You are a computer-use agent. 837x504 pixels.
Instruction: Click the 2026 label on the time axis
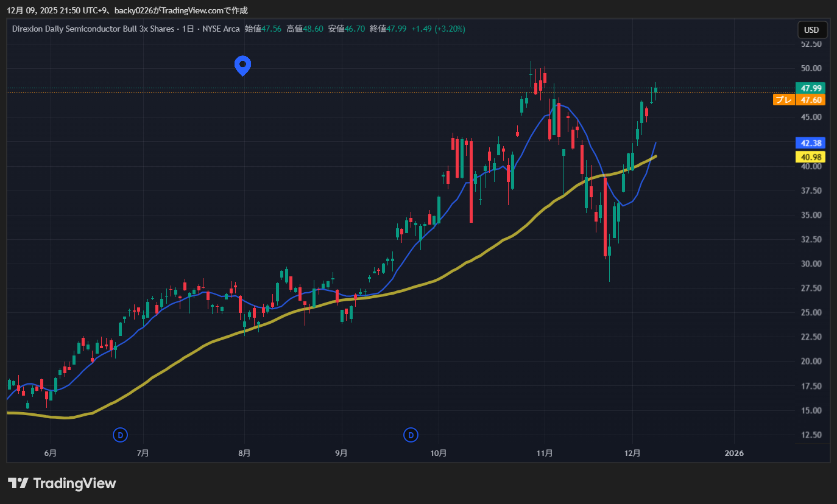click(735, 453)
